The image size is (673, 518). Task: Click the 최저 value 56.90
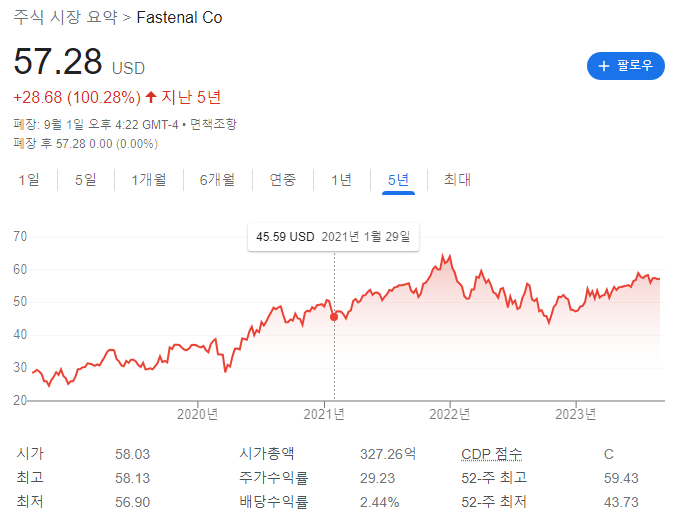tap(132, 502)
